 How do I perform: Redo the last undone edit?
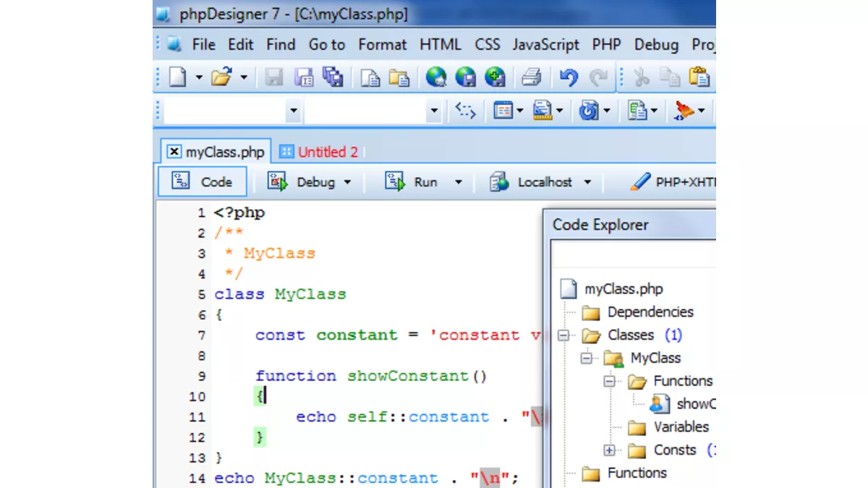[x=597, y=77]
